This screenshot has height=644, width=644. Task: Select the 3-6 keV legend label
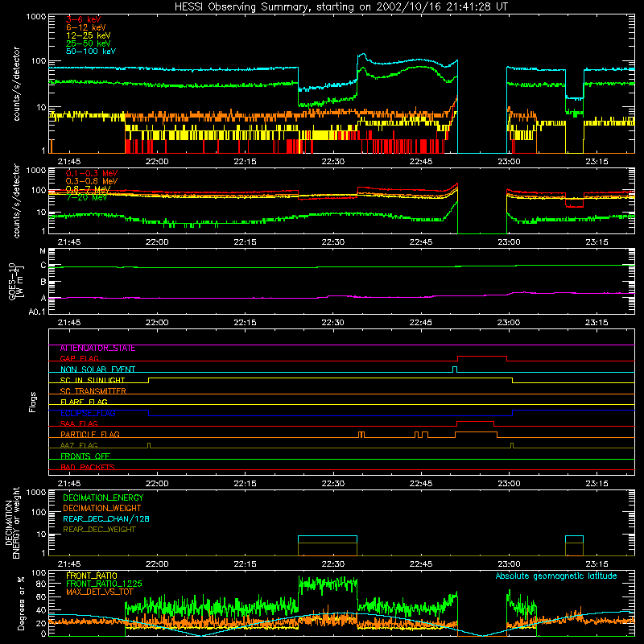point(83,19)
